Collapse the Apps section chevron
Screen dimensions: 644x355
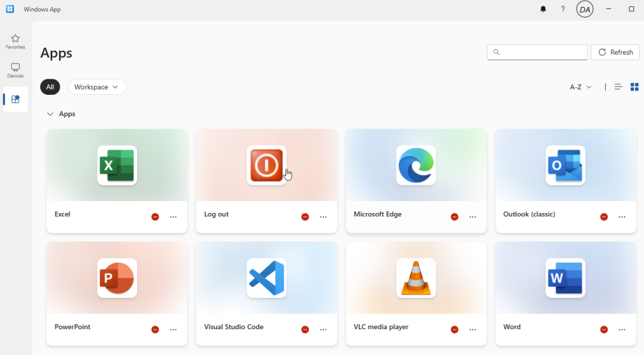pyautogui.click(x=50, y=114)
